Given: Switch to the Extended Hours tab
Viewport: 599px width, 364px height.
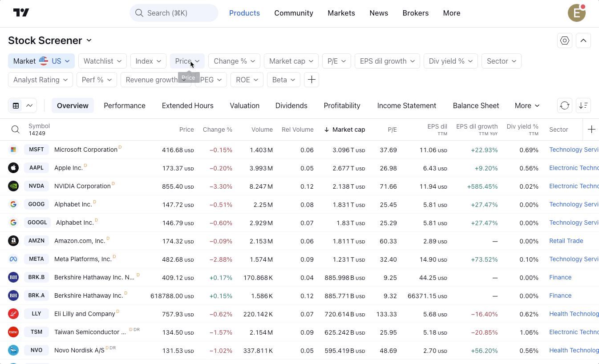Looking at the screenshot, I should point(188,105).
